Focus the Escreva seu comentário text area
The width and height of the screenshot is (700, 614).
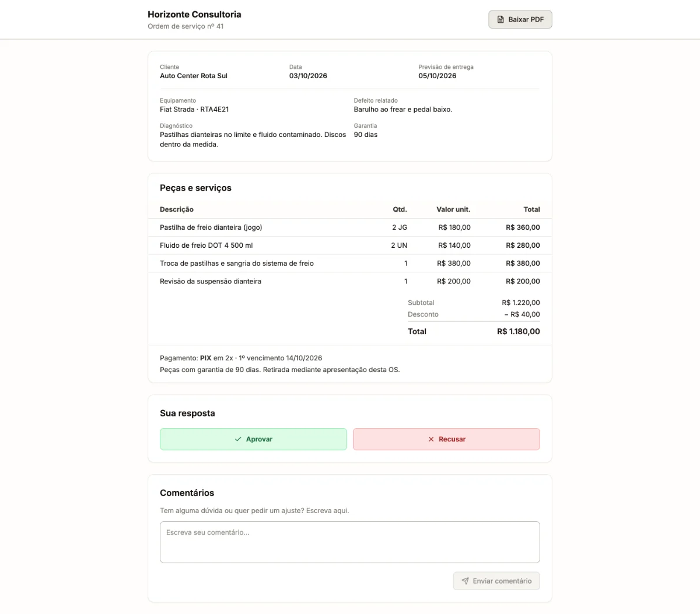(x=350, y=542)
